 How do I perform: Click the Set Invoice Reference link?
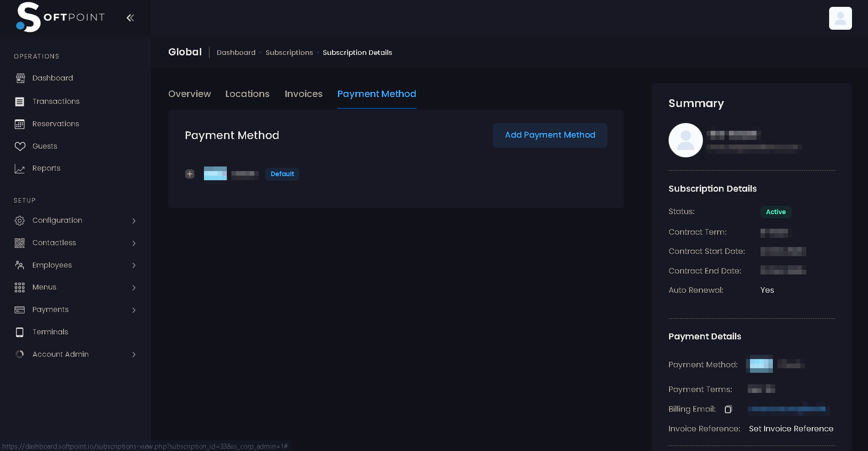click(x=791, y=429)
